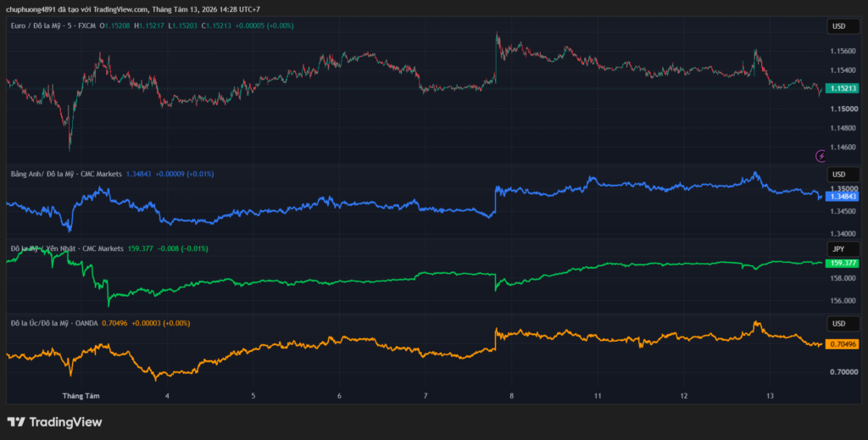Select the Bảng Anh/ Đô la Mỹ legend title
This screenshot has width=868, height=440.
[x=66, y=174]
